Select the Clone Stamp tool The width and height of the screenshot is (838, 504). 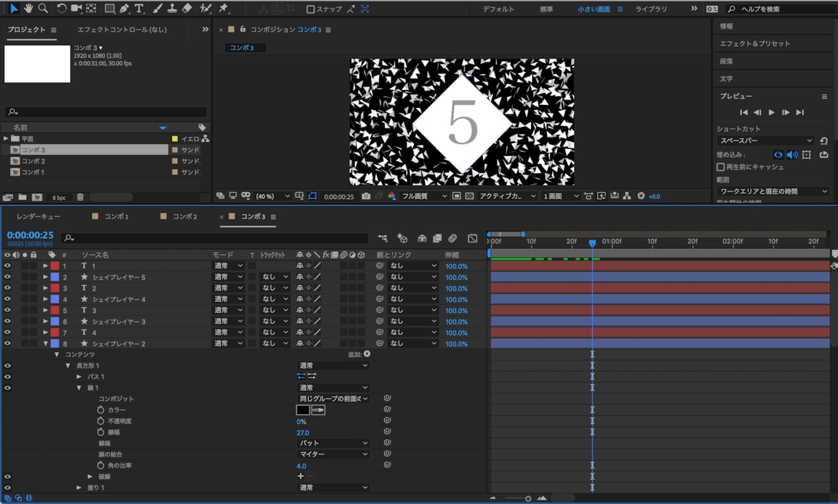[172, 8]
